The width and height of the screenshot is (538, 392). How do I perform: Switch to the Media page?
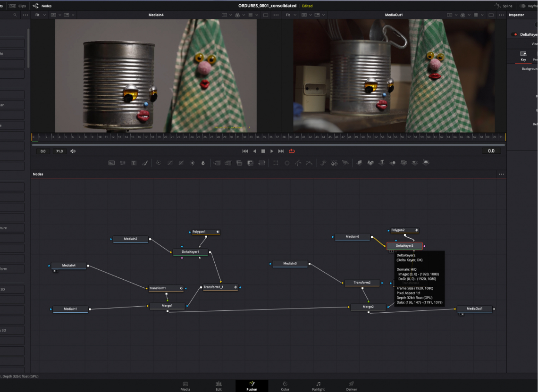[x=185, y=386]
